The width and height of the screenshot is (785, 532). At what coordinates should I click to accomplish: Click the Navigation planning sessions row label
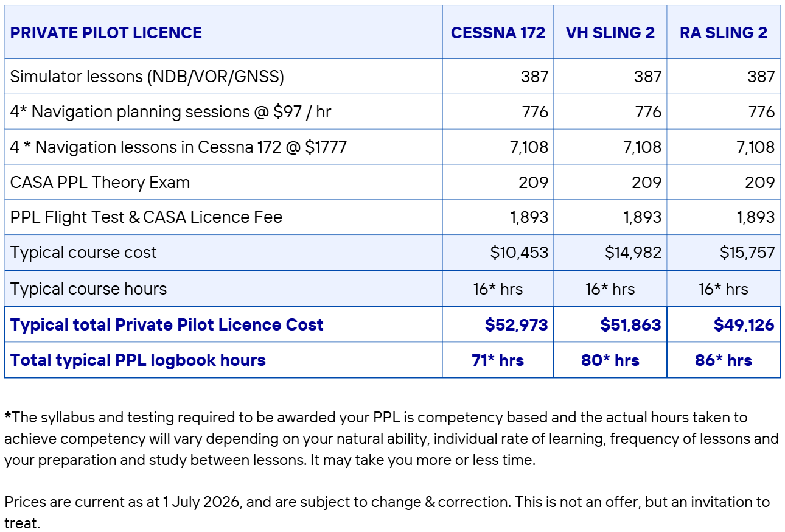(170, 112)
